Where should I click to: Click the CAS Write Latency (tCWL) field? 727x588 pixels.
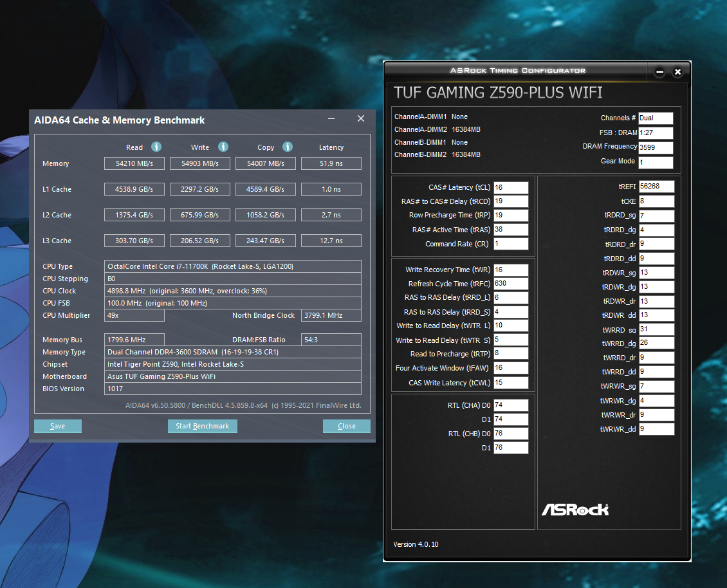511,383
